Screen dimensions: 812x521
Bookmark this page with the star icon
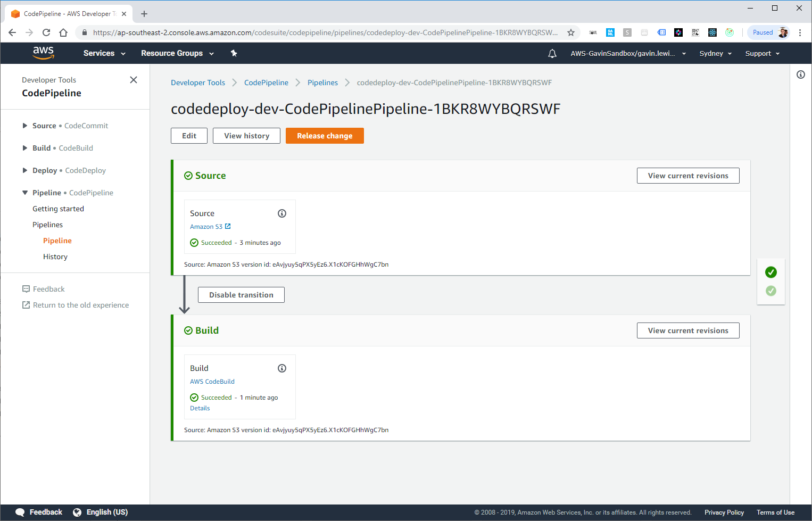[571, 32]
